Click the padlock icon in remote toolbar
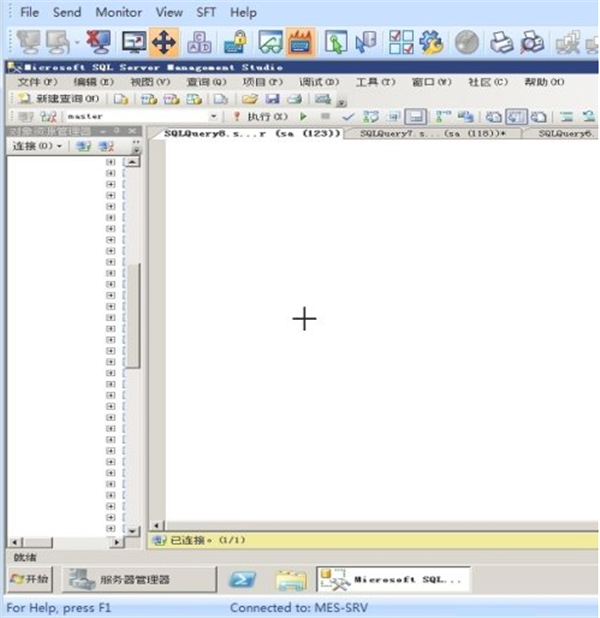The image size is (600, 618). [x=235, y=42]
